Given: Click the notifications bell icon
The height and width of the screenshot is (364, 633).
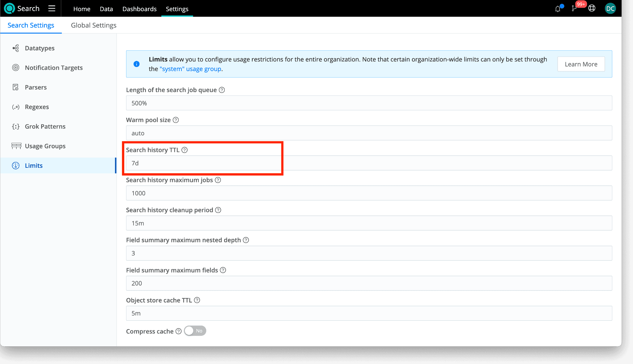Looking at the screenshot, I should (558, 9).
